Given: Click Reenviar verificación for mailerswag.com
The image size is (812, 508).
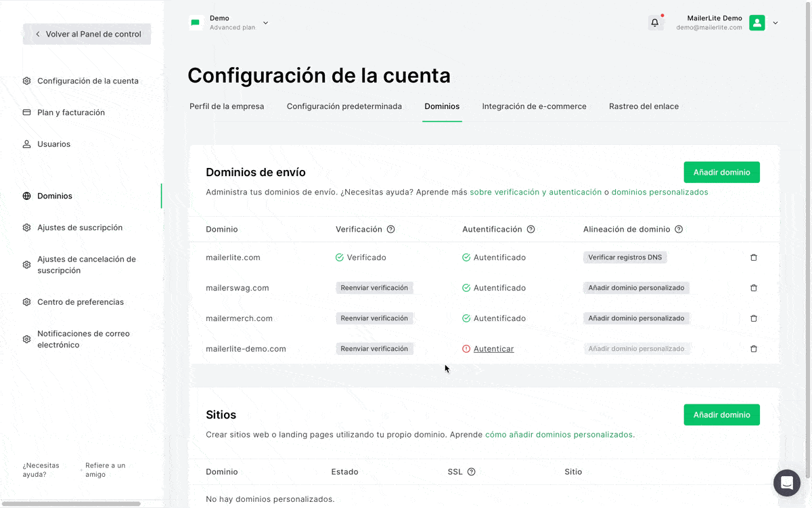Looking at the screenshot, I should click(374, 288).
